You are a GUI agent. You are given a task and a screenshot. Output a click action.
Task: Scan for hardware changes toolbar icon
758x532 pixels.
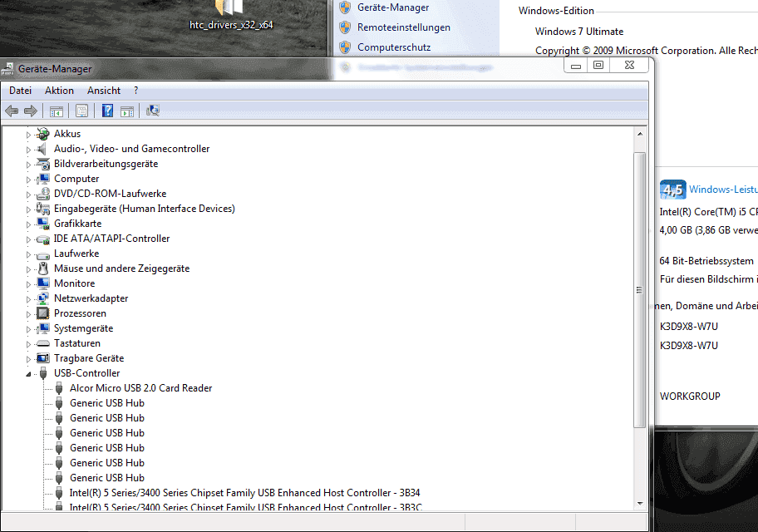pyautogui.click(x=153, y=111)
